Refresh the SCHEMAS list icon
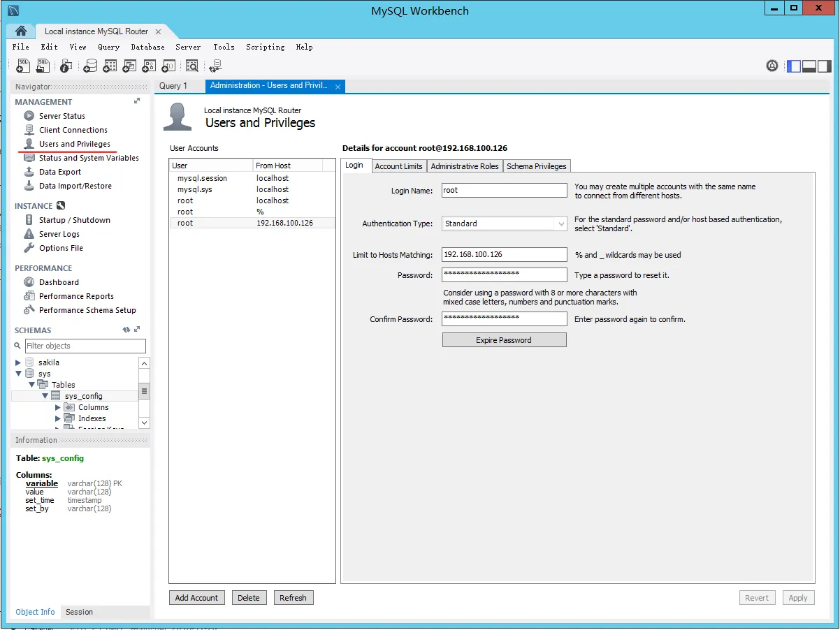This screenshot has height=630, width=840. [x=126, y=330]
